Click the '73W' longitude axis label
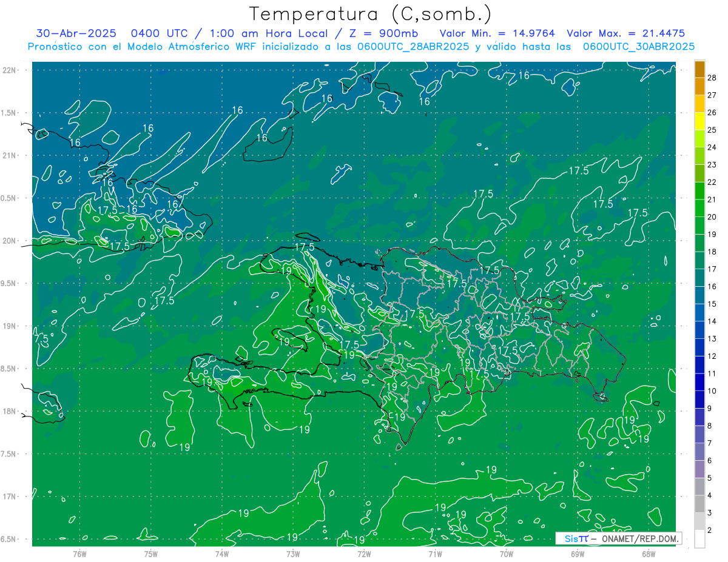This screenshot has width=728, height=562. pyautogui.click(x=293, y=553)
